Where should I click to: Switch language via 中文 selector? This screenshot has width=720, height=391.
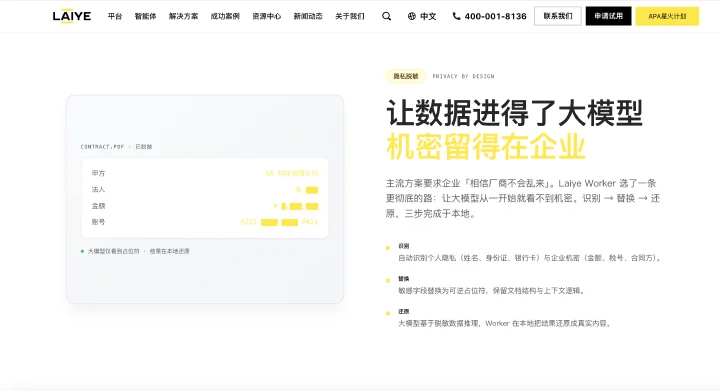[x=428, y=16]
